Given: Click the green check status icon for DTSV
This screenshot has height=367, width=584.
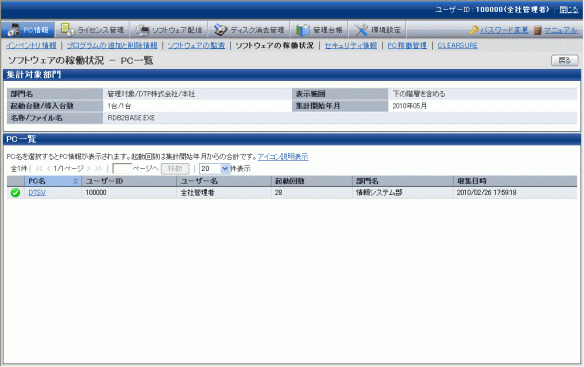Looking at the screenshot, I should click(15, 193).
